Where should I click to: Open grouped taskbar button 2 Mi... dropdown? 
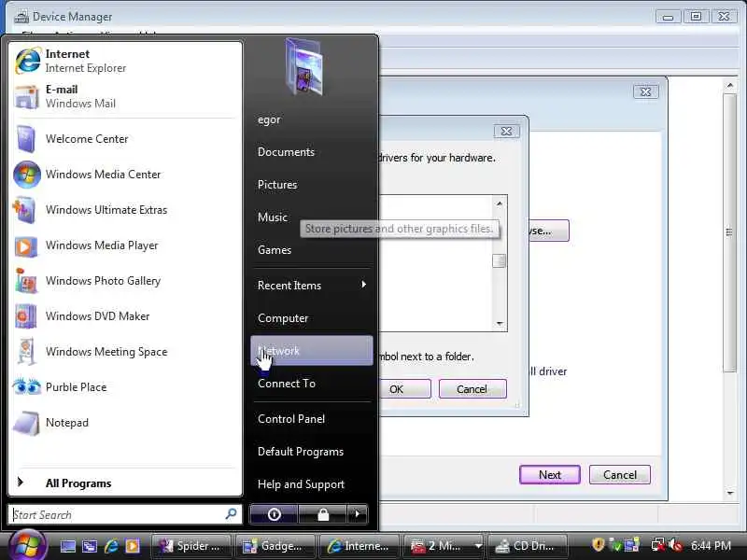coord(478,546)
